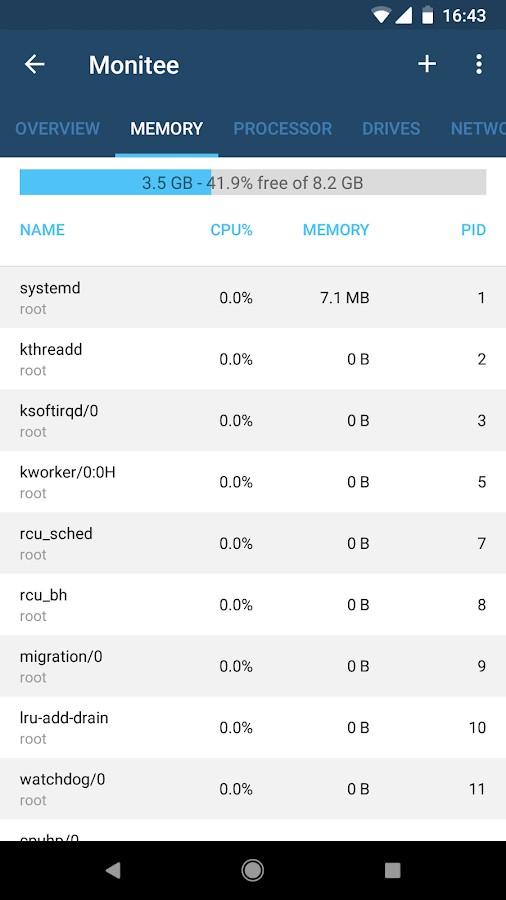The width and height of the screenshot is (506, 900).
Task: Sort by MEMORY column header
Action: (x=336, y=230)
